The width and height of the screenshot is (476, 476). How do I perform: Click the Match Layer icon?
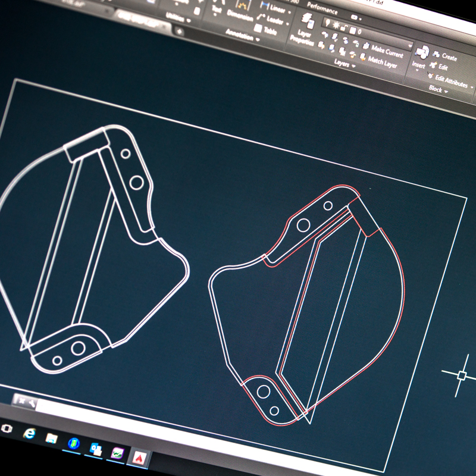click(x=363, y=56)
